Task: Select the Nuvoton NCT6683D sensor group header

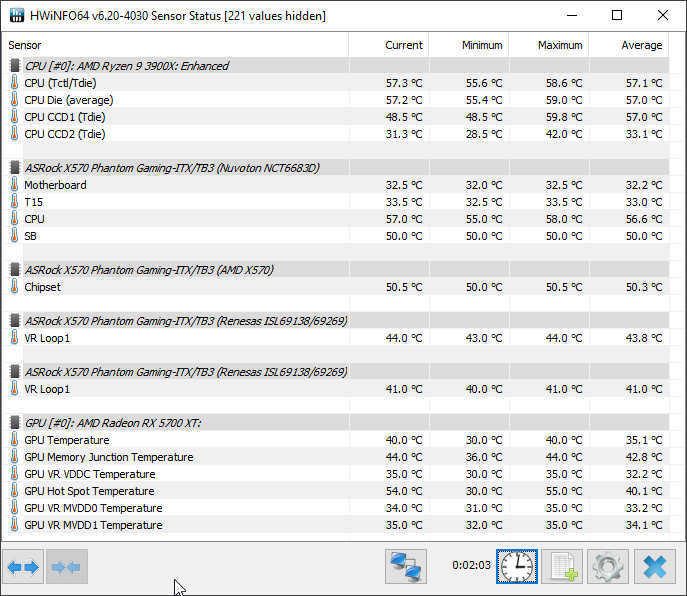Action: [x=172, y=168]
